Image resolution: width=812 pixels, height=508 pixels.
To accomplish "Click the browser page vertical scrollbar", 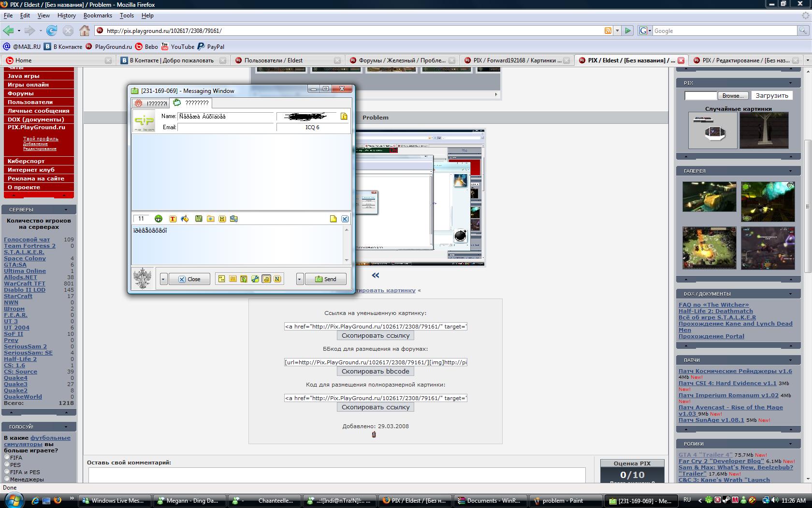I will [x=808, y=206].
